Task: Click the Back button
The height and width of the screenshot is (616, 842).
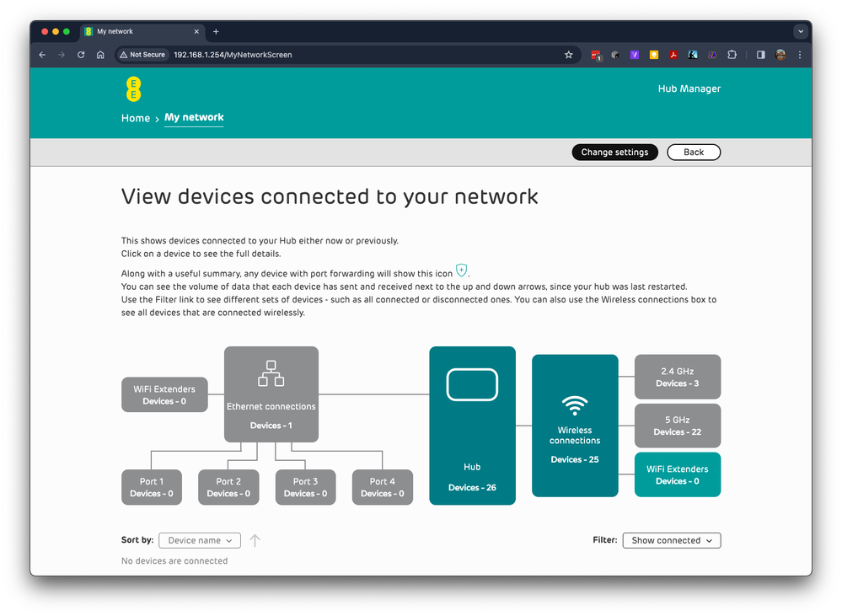Action: 694,152
